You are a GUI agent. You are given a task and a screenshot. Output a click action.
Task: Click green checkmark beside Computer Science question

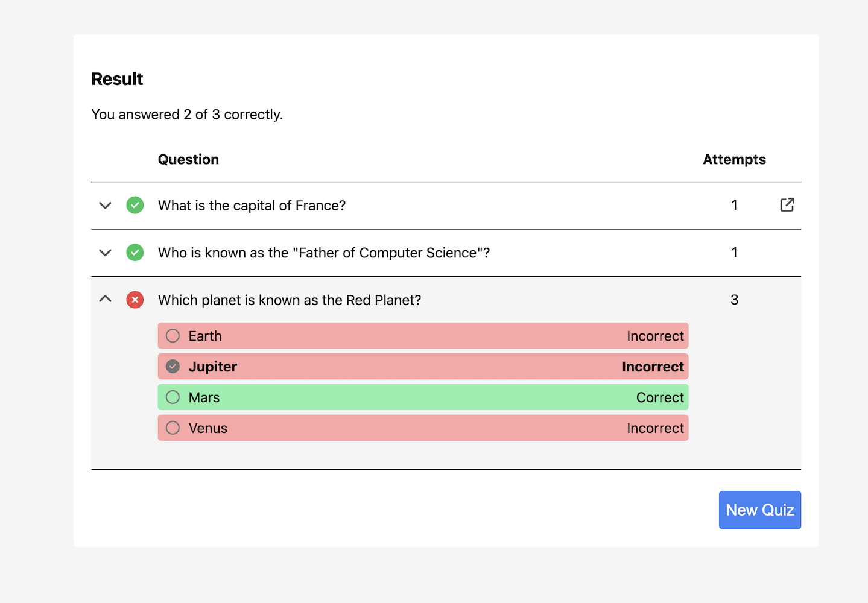(135, 253)
